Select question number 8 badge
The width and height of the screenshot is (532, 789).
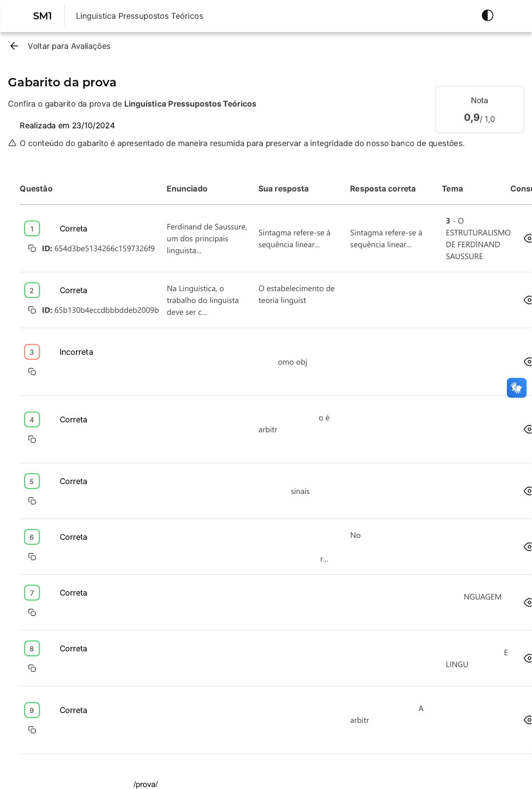click(x=32, y=648)
